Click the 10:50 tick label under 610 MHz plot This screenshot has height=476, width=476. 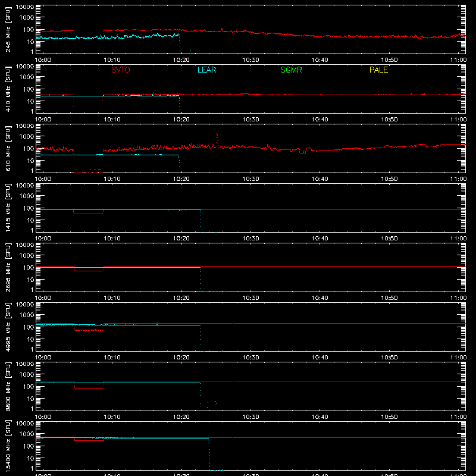tap(389, 179)
